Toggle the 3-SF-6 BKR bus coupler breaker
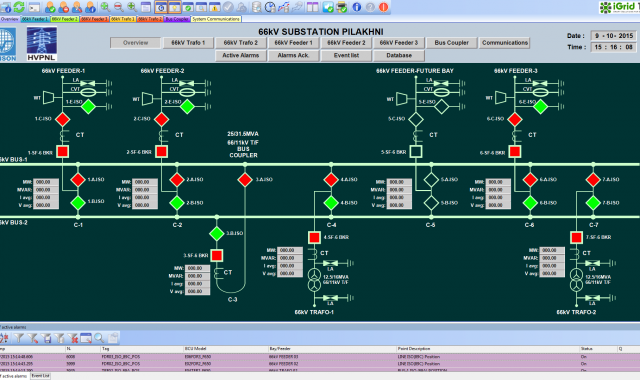640x380 pixels. 217,256
